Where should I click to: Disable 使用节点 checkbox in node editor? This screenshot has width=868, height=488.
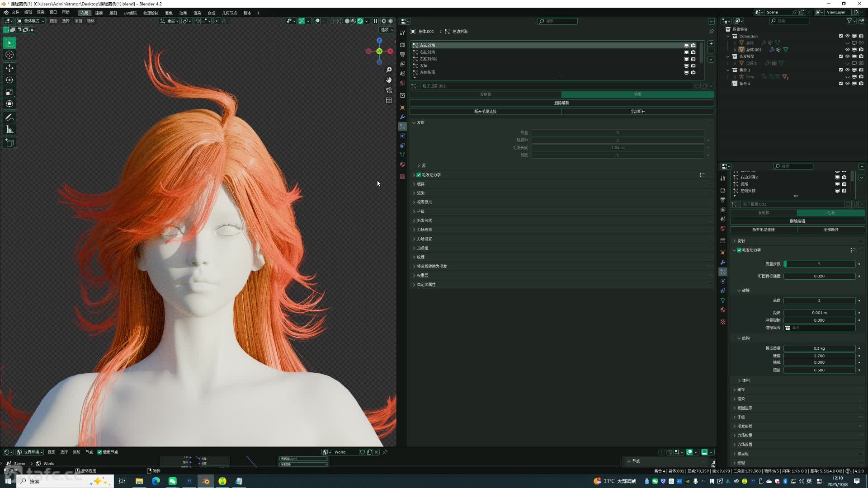(x=100, y=452)
